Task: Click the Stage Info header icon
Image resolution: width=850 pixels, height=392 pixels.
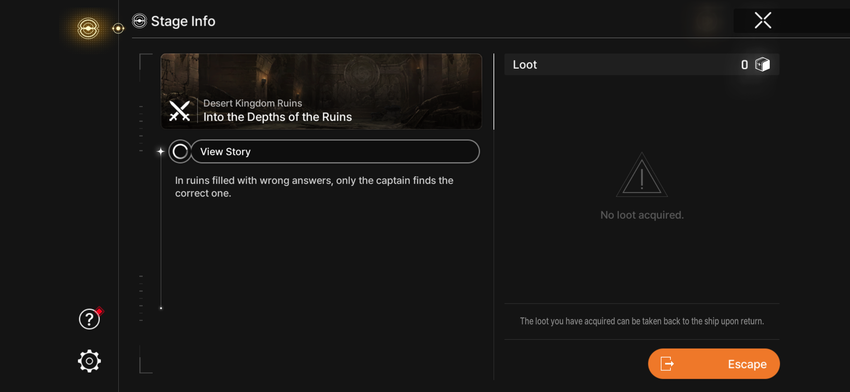Action: (139, 21)
